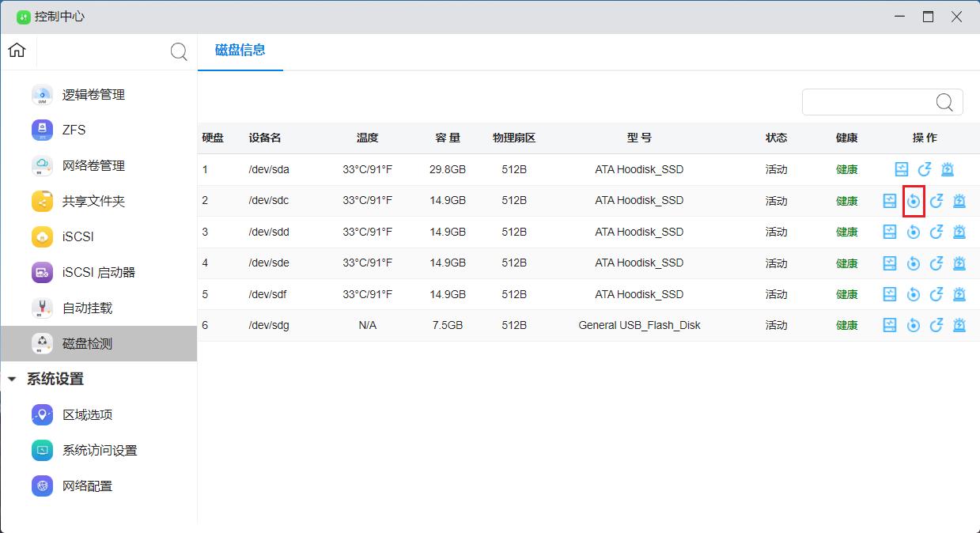Open 共享文件夹 in the sidebar
Image resolution: width=980 pixels, height=533 pixels.
click(x=93, y=201)
